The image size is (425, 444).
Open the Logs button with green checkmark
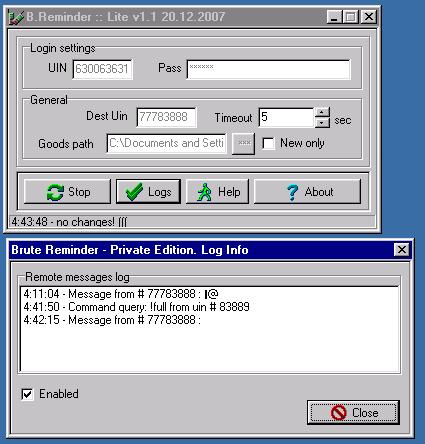pos(148,191)
